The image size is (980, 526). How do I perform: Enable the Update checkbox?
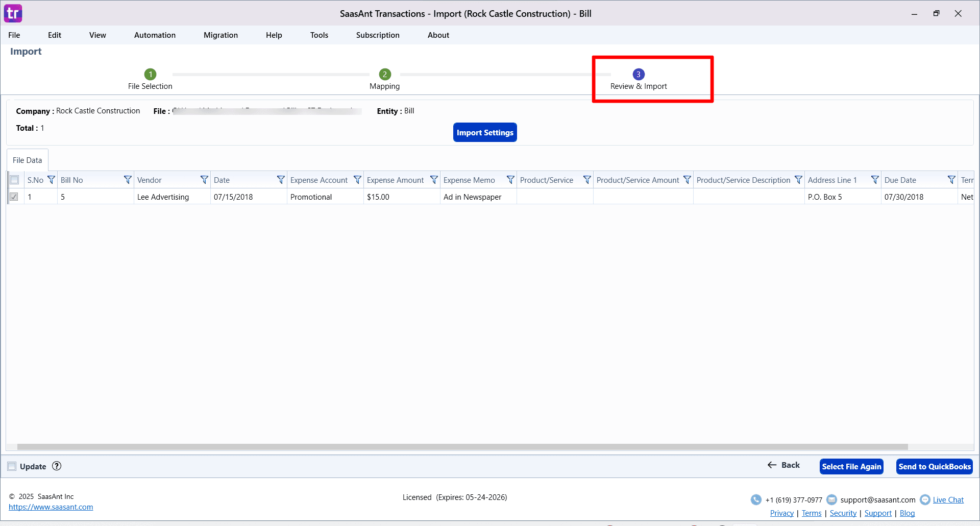[12, 466]
